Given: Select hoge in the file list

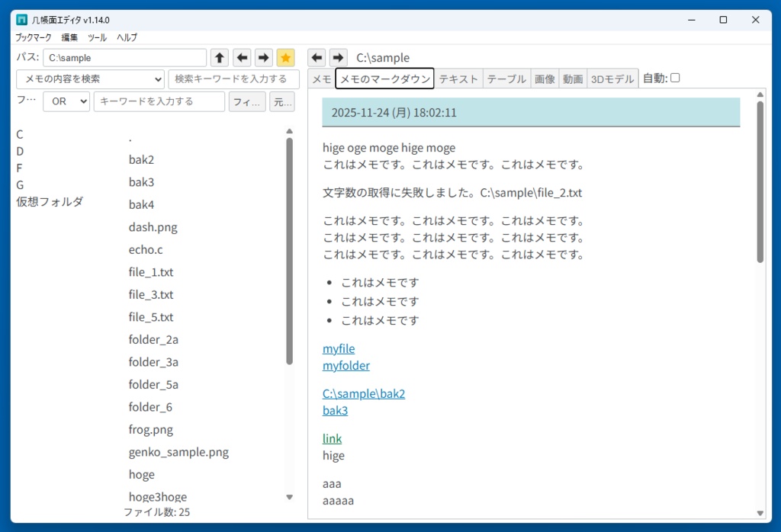Looking at the screenshot, I should pos(141,475).
